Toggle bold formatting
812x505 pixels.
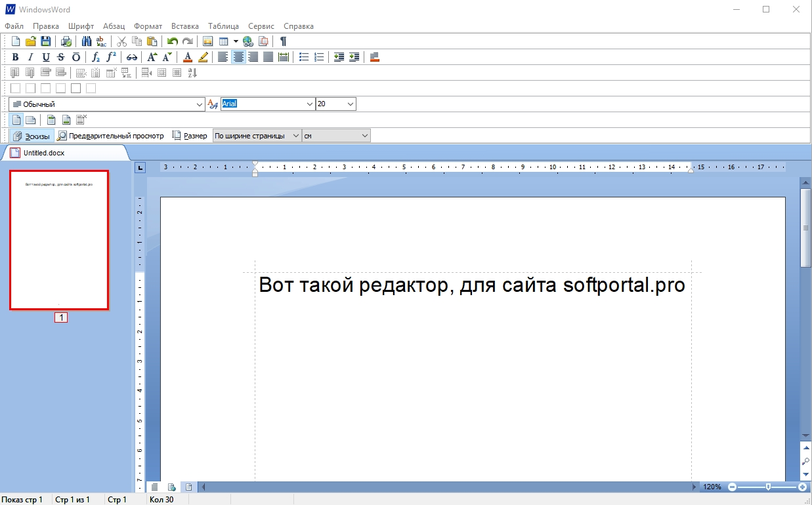pyautogui.click(x=15, y=57)
